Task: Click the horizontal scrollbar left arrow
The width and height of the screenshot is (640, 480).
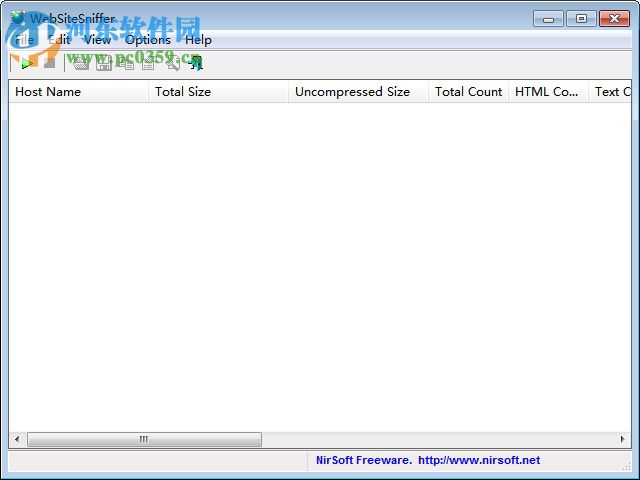Action: (x=17, y=440)
